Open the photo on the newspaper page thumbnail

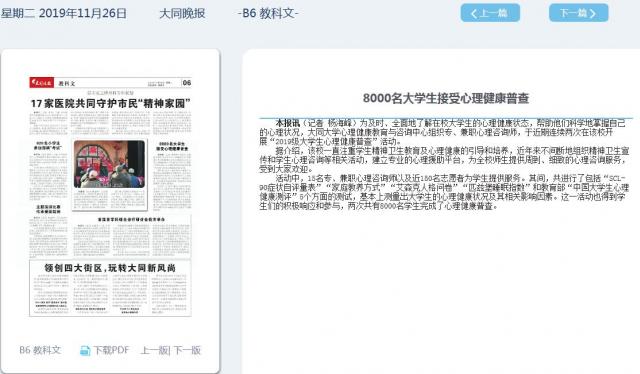click(x=109, y=164)
